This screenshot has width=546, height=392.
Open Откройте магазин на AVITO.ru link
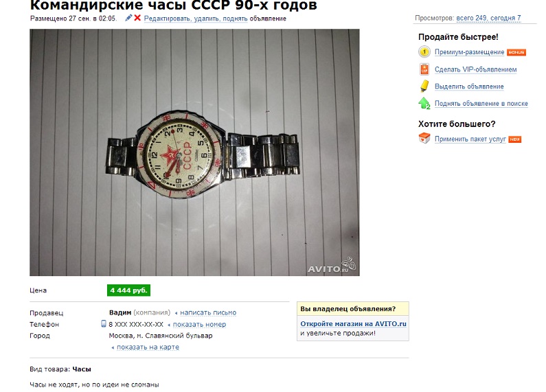(353, 324)
